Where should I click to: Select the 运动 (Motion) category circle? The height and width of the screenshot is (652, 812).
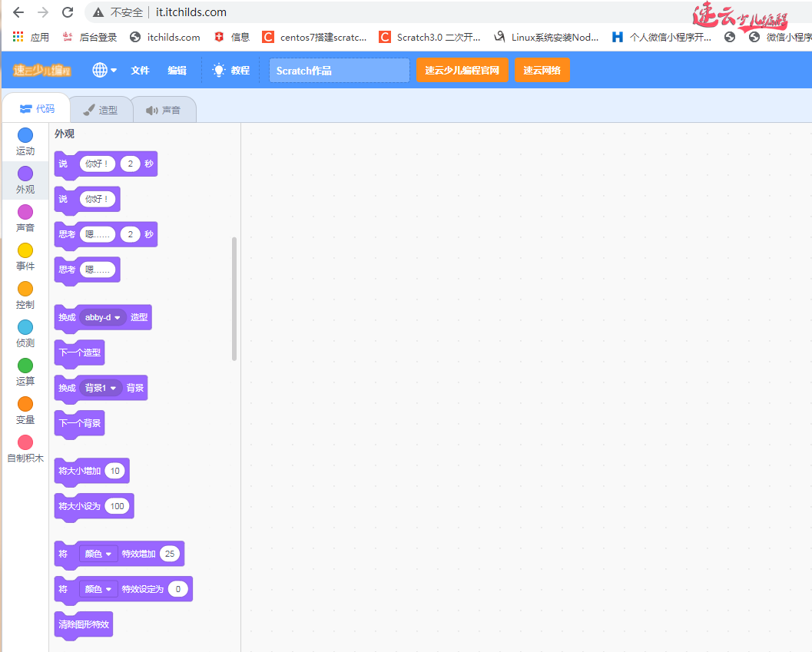click(25, 136)
